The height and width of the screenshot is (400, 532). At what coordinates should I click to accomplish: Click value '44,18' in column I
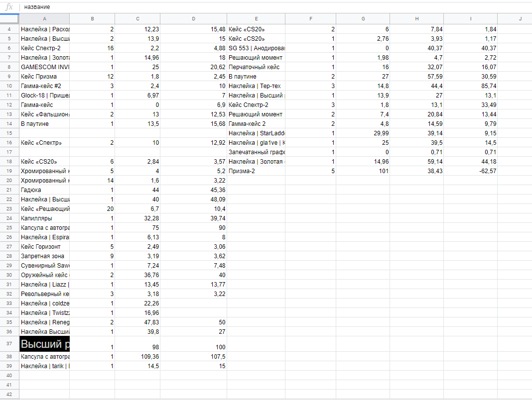point(489,162)
